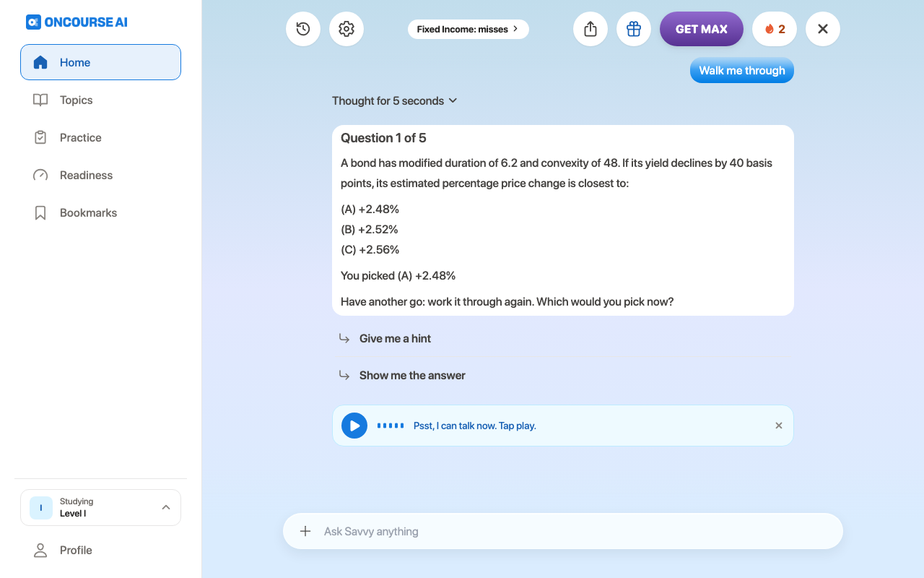Viewport: 924px width, 578px height.
Task: Select Give me a hint
Action: (395, 338)
